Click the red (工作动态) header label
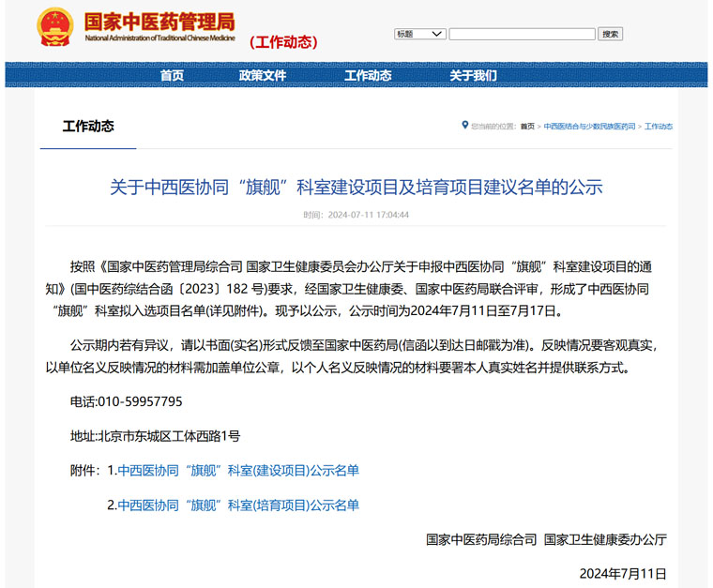713x588 pixels. pos(283,42)
